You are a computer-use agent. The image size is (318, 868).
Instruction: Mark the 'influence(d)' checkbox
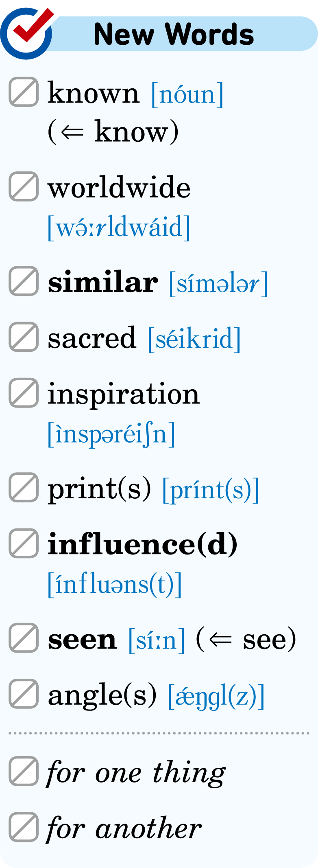(24, 543)
